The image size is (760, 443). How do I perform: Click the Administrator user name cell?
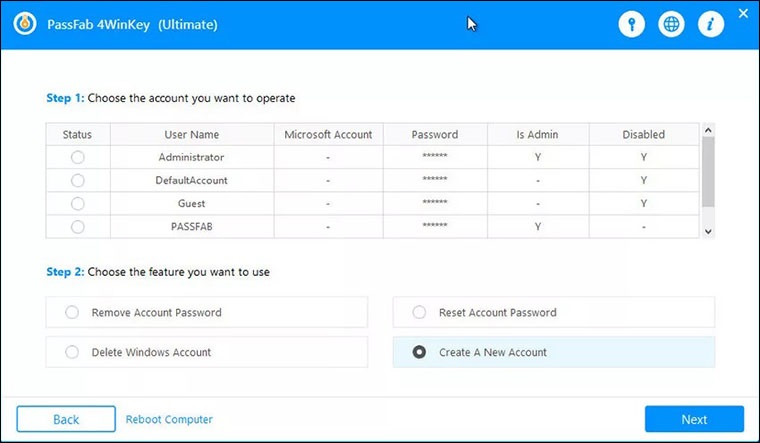[192, 157]
